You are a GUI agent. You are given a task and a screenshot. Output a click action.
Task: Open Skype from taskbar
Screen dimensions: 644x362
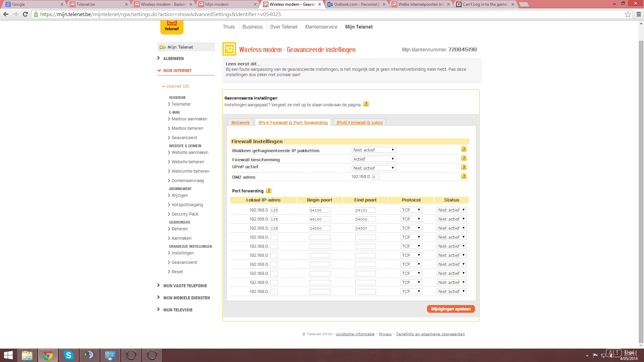69,355
